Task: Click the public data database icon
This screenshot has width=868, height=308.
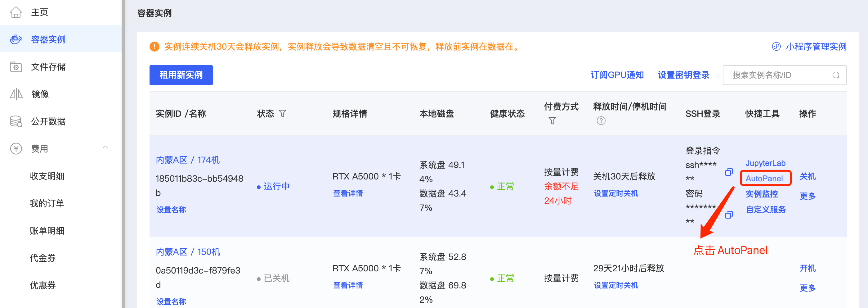Action: [16, 121]
